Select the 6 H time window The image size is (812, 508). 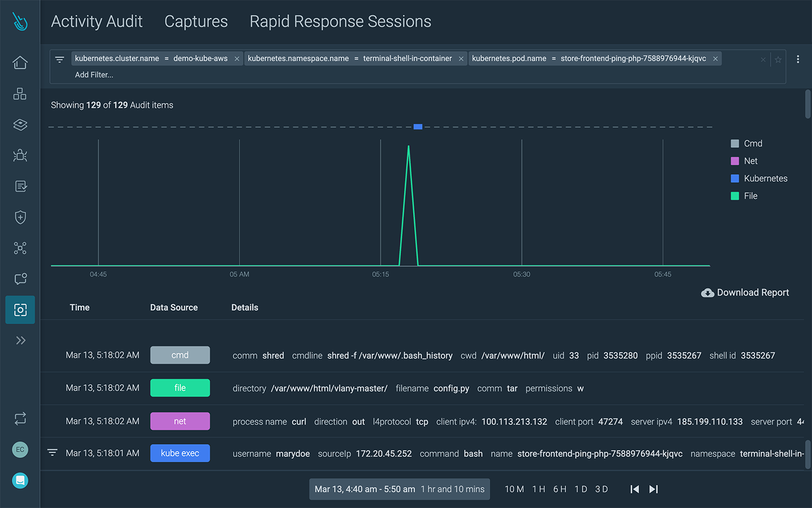coord(560,489)
